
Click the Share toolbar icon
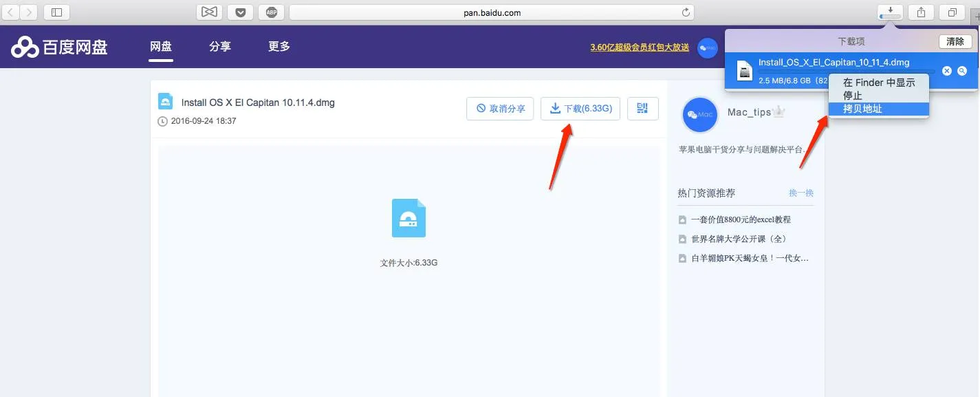pos(921,12)
